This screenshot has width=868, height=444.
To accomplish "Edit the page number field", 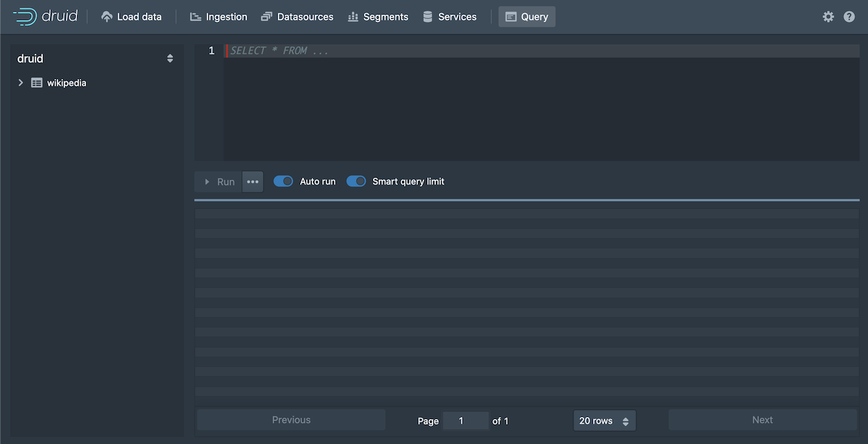I will (465, 420).
